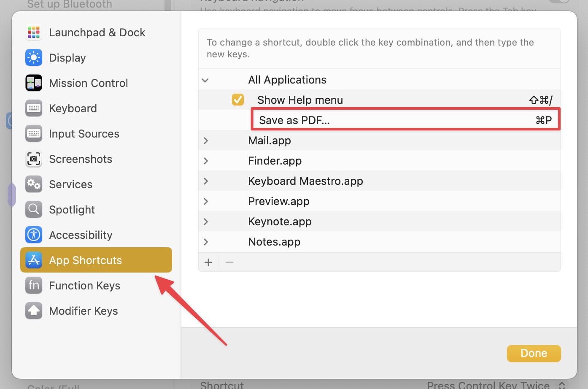Click the Mission Control icon
588x389 pixels.
34,83
